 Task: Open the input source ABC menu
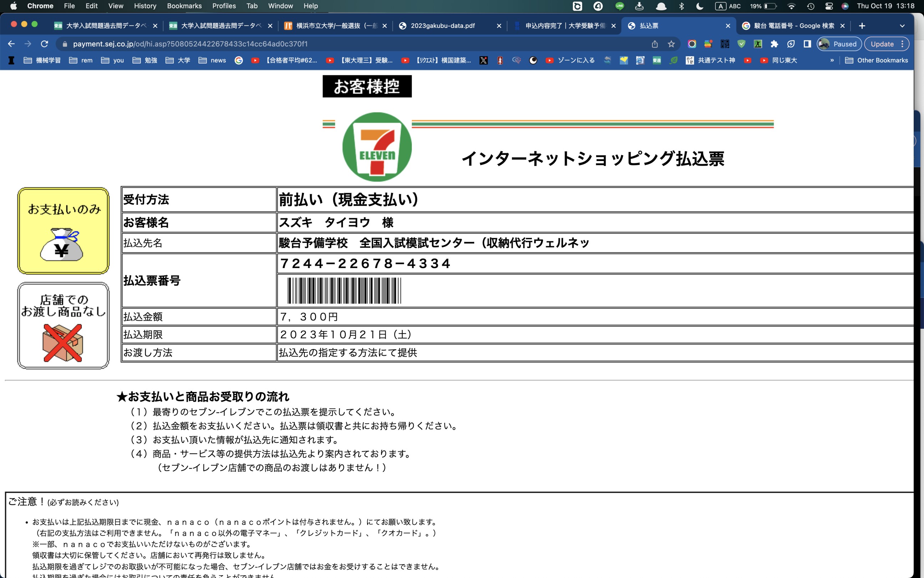coord(728,6)
